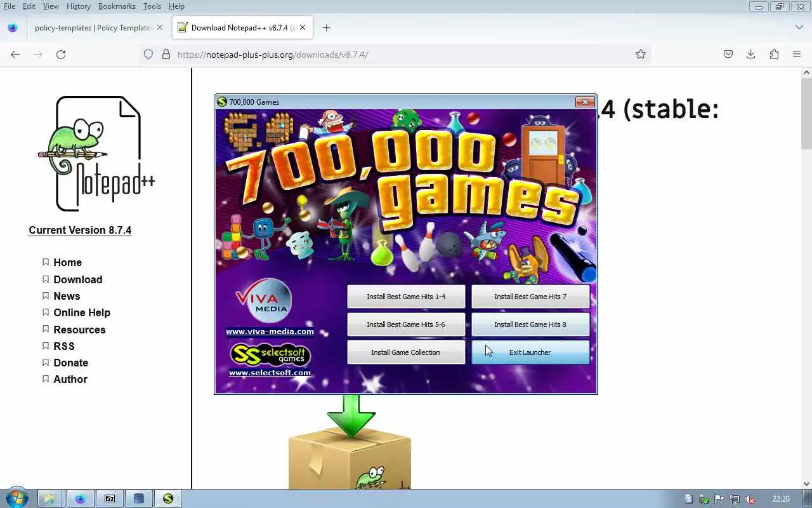
Task: Click Install Game Collection button
Action: click(406, 352)
